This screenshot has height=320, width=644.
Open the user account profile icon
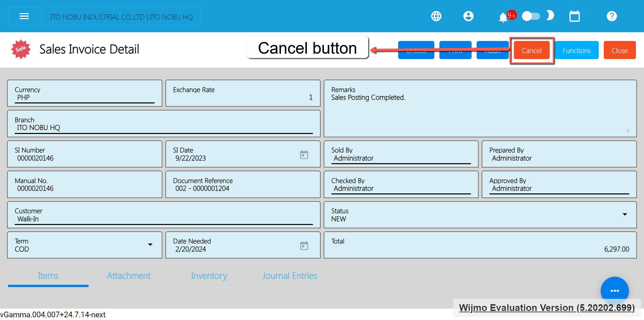click(468, 16)
